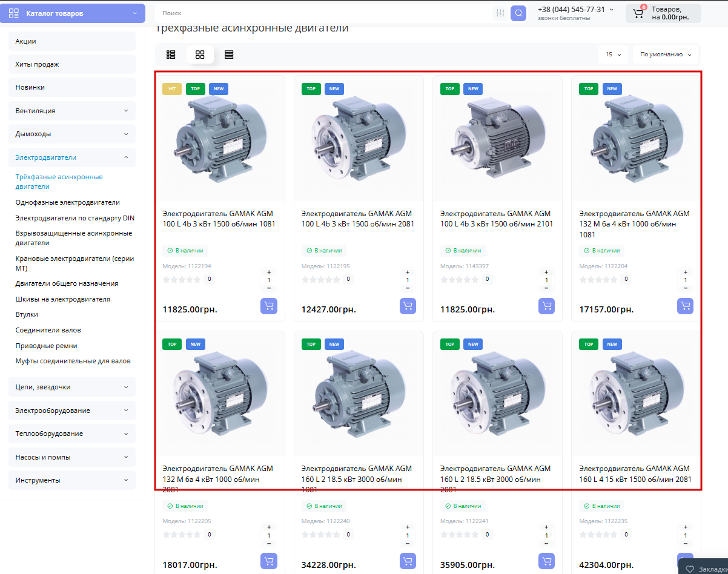Open the shopping cart icon in header

pos(638,13)
